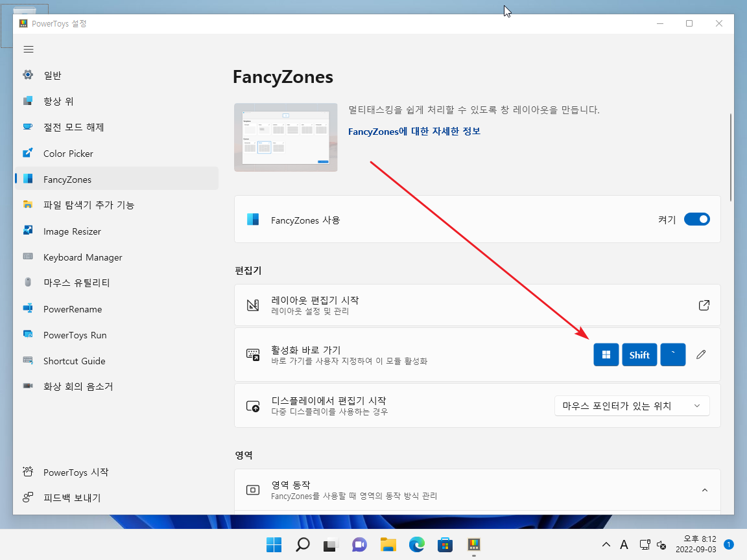Go to PowerRename in the sidebar
Viewport: 747px width, 560px height.
point(117,309)
